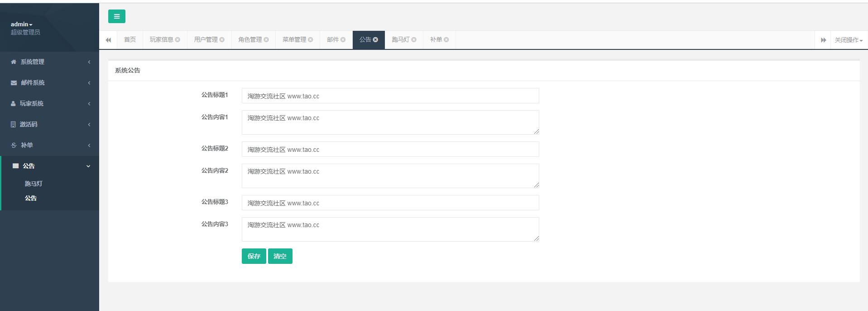Close the 邮件 tab using its x icon
This screenshot has height=311, width=868.
coord(343,40)
